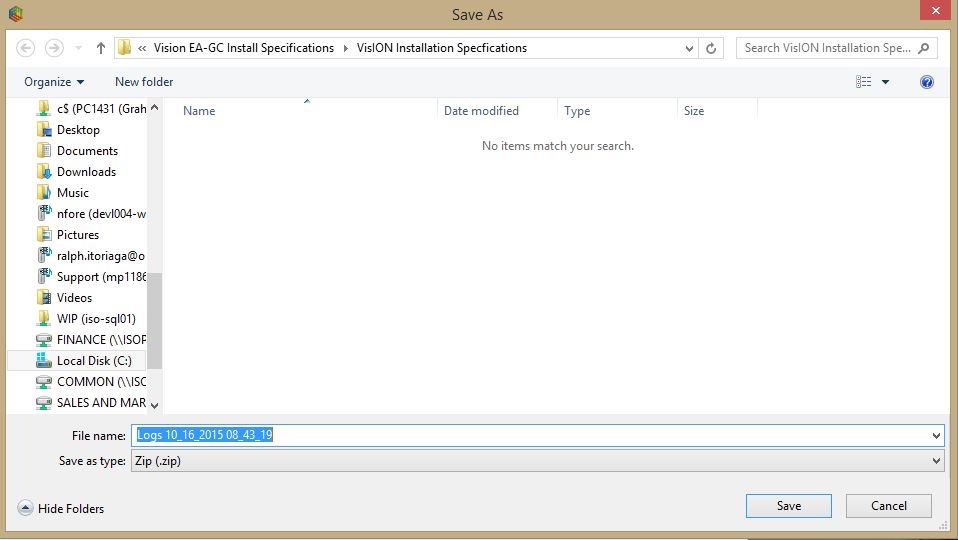Open the Downloads folder in sidebar

tap(86, 172)
